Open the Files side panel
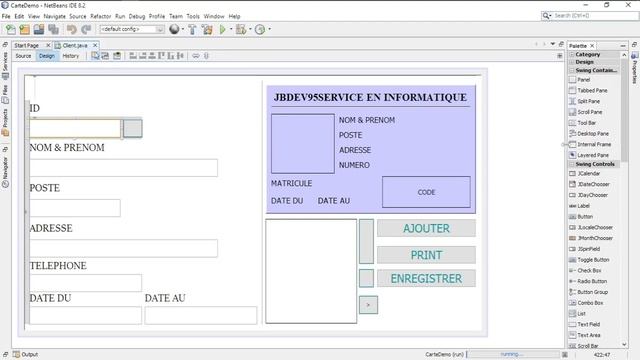 coord(5,94)
